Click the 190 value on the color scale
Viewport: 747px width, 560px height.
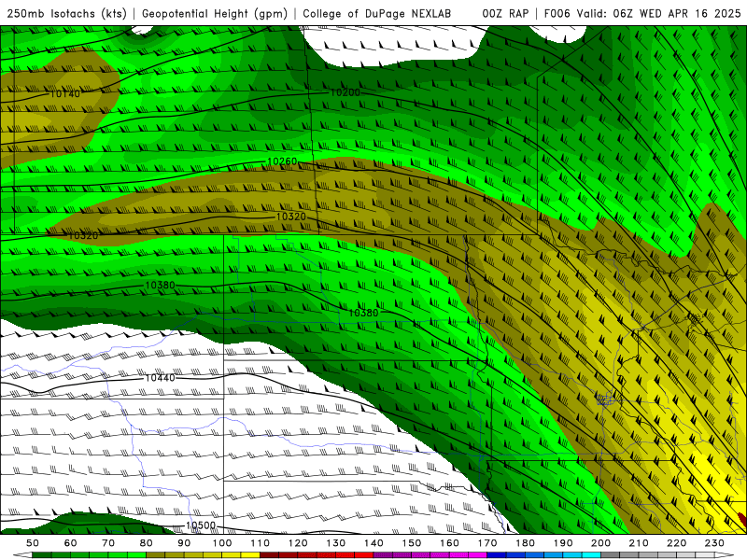[563, 543]
